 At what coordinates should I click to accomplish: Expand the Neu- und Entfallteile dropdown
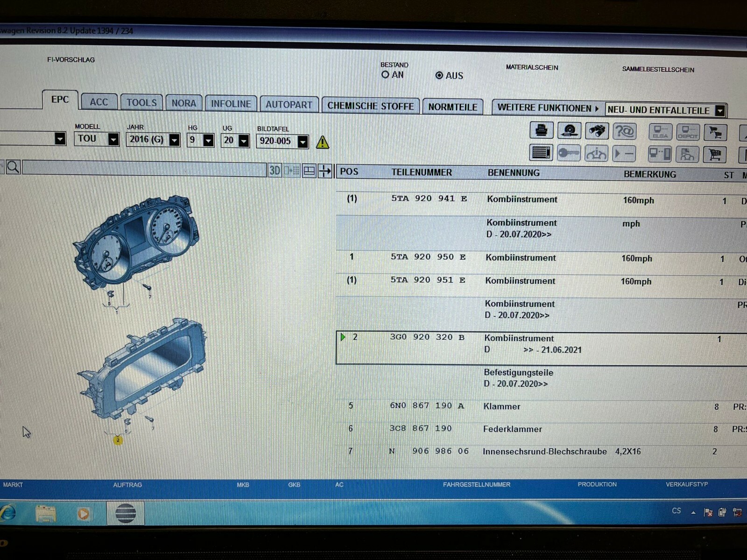click(720, 111)
